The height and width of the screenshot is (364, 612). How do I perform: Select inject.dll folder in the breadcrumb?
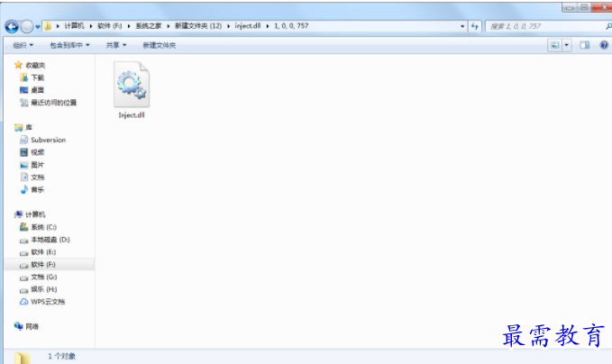pos(248,26)
